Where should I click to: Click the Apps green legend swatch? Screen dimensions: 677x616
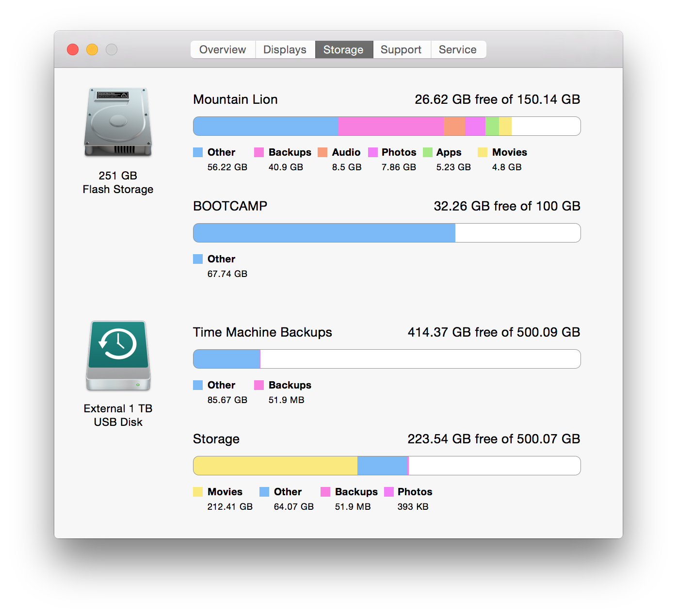pyautogui.click(x=428, y=152)
